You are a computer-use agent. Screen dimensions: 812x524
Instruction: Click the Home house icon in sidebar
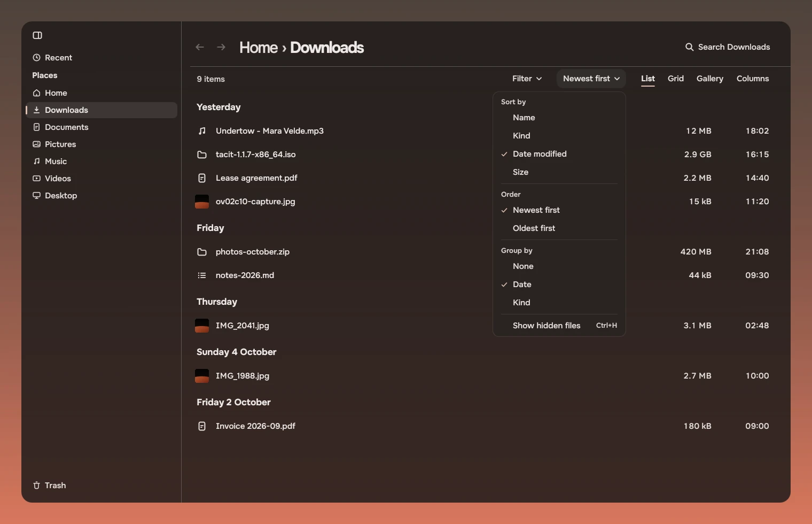click(36, 93)
